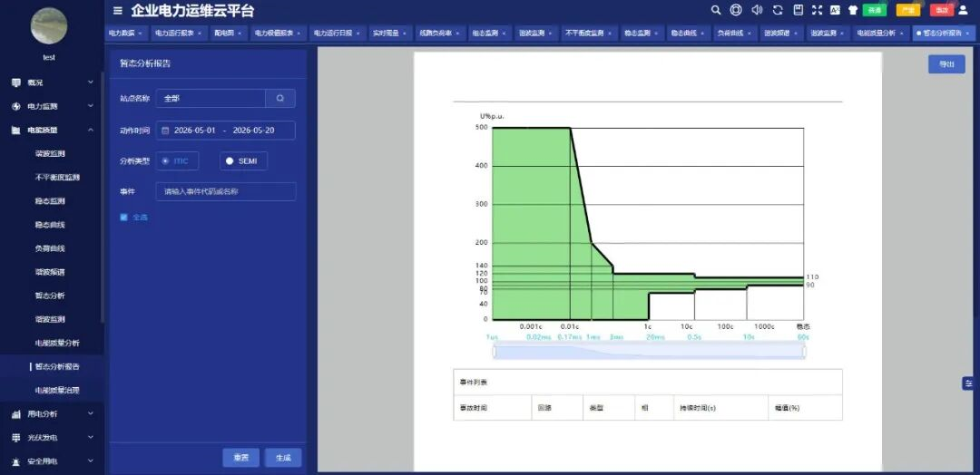
Task: Switch to the 配电图 tab
Action: coord(228,33)
